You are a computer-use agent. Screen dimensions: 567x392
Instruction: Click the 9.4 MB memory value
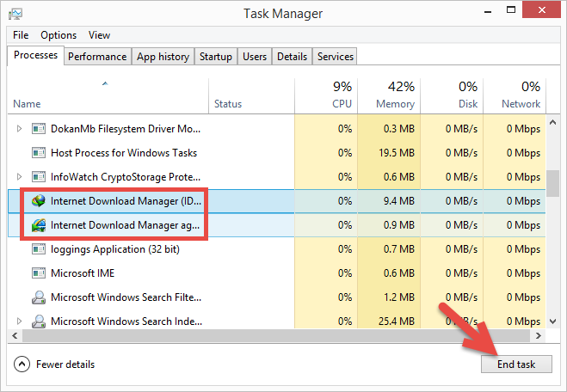coord(399,201)
